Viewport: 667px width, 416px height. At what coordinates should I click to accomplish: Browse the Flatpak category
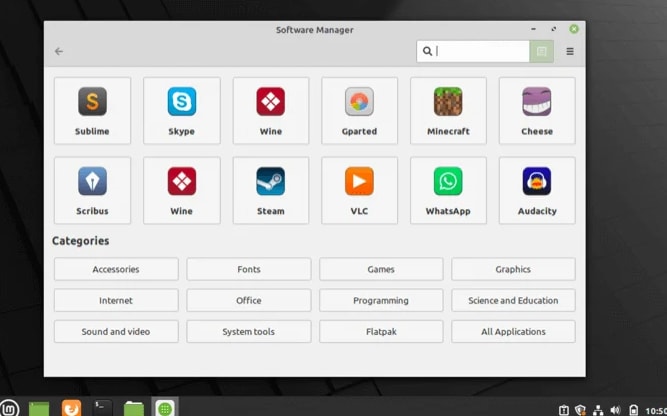(381, 331)
